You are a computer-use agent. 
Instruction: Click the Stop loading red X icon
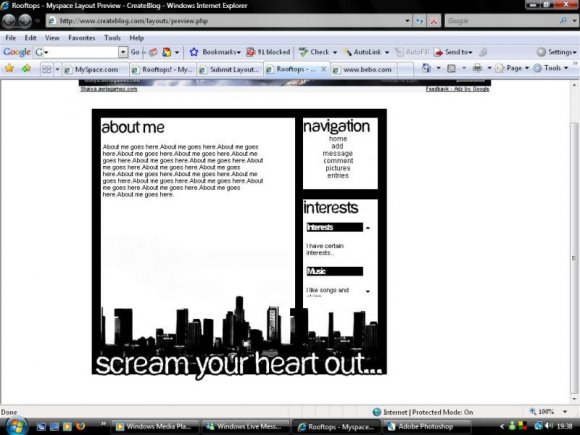coord(434,21)
